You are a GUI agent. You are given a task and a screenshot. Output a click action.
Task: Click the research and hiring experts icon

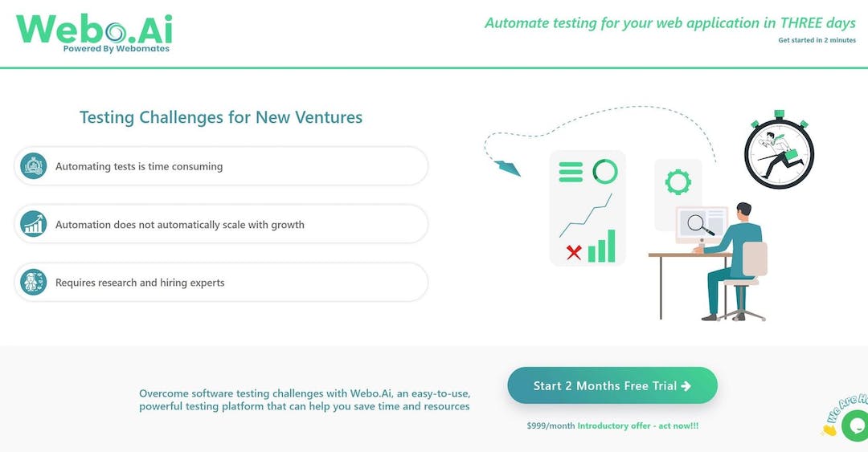click(34, 282)
